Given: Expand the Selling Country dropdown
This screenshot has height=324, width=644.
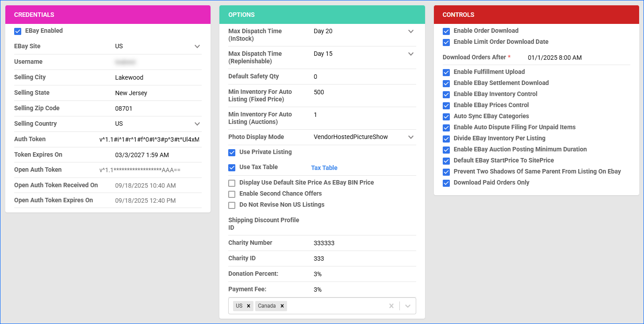Looking at the screenshot, I should point(197,124).
